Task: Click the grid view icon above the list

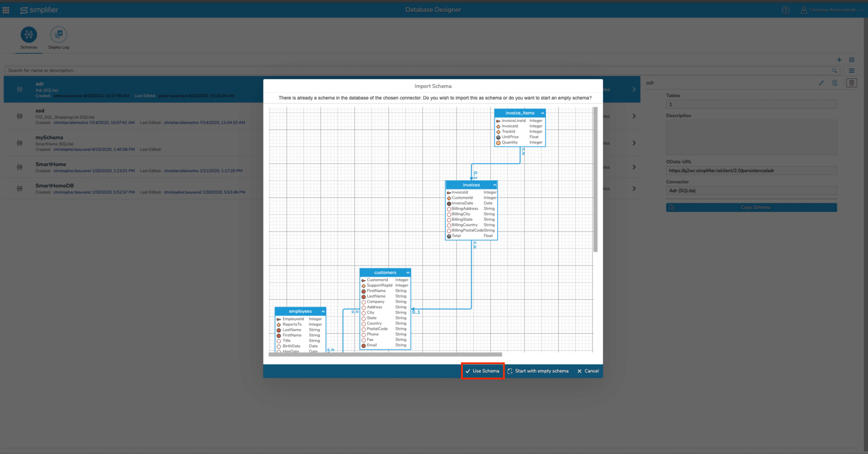Action: pos(852,59)
